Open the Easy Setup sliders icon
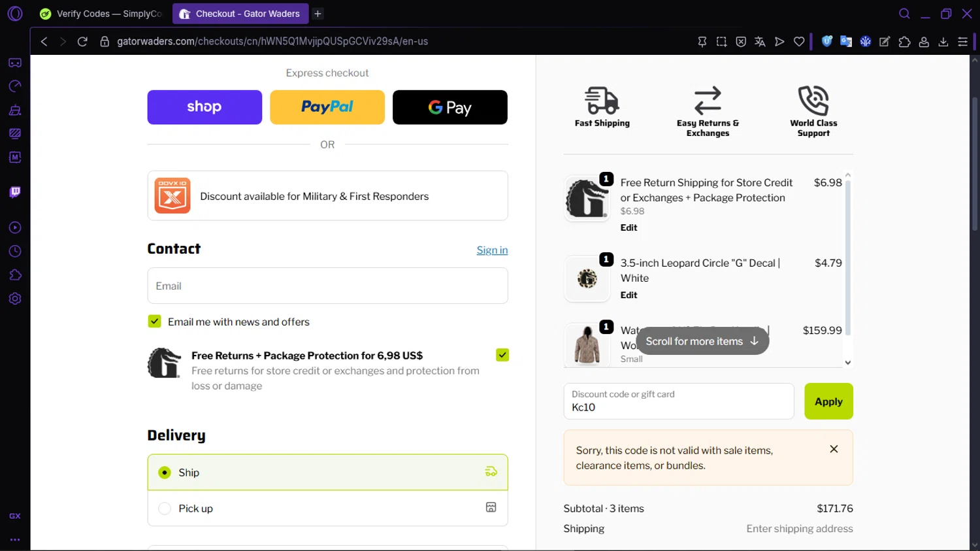Image resolution: width=980 pixels, height=551 pixels. tap(962, 41)
